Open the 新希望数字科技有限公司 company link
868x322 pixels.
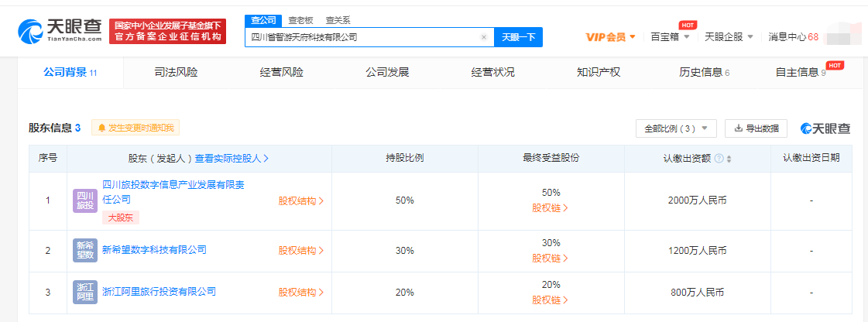(x=155, y=250)
